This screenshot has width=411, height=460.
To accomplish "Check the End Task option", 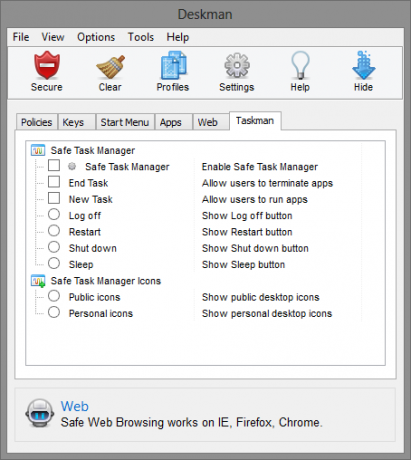I will [x=54, y=182].
